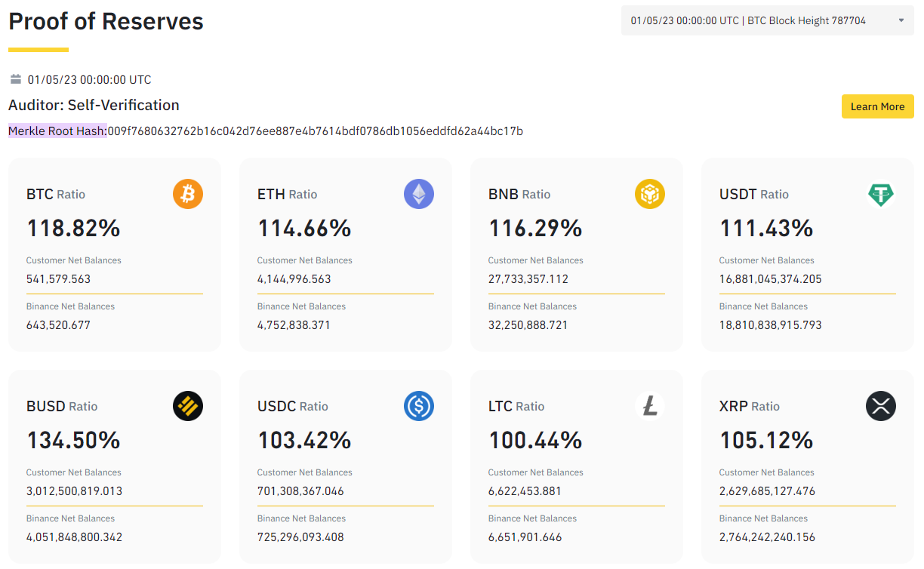Image resolution: width=924 pixels, height=569 pixels.
Task: Click the 01/05/23 00:00:00 UTC timestamp below the heading
Action: pyautogui.click(x=89, y=79)
